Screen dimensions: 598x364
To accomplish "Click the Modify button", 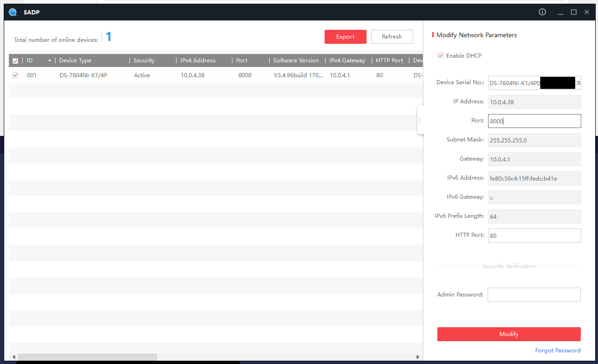I will 509,334.
